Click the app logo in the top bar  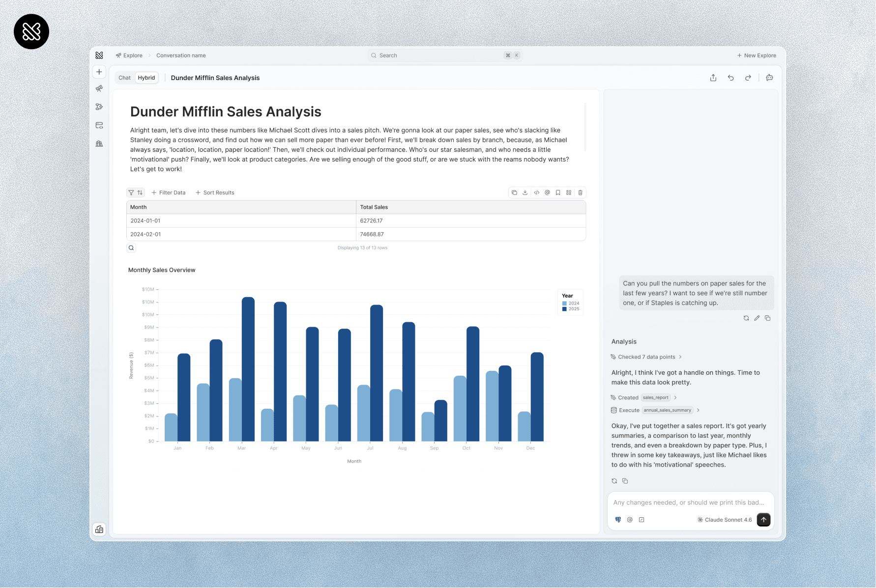(99, 56)
